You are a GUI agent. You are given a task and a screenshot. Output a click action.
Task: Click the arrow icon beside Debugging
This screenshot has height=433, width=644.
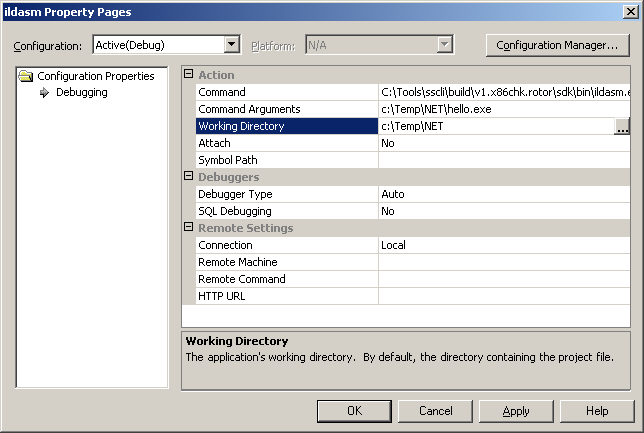pyautogui.click(x=44, y=93)
